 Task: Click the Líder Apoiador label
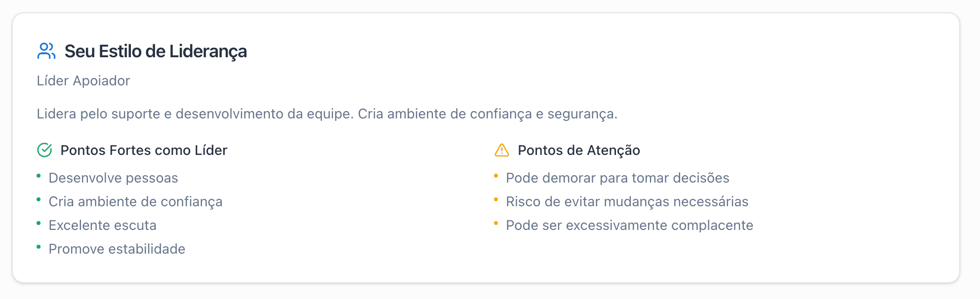coord(83,81)
